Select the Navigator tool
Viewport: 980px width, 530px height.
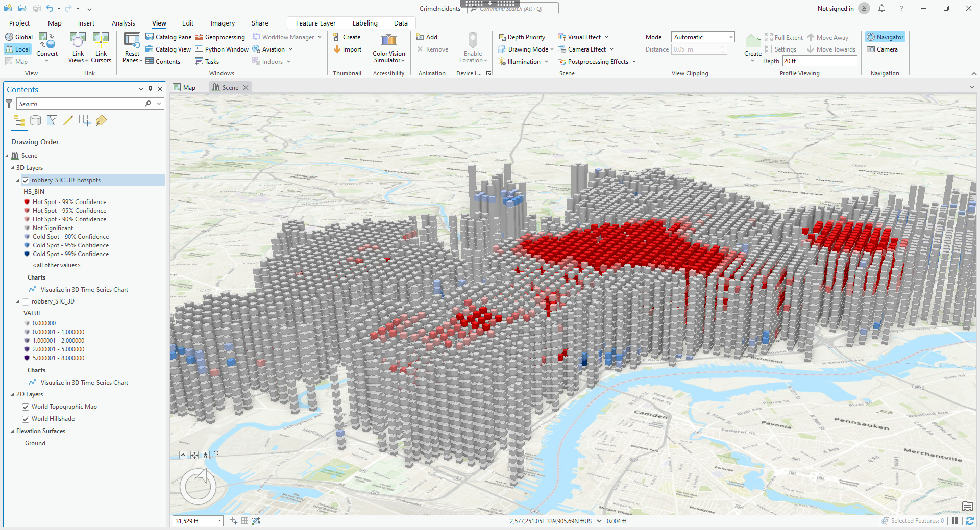tap(885, 37)
